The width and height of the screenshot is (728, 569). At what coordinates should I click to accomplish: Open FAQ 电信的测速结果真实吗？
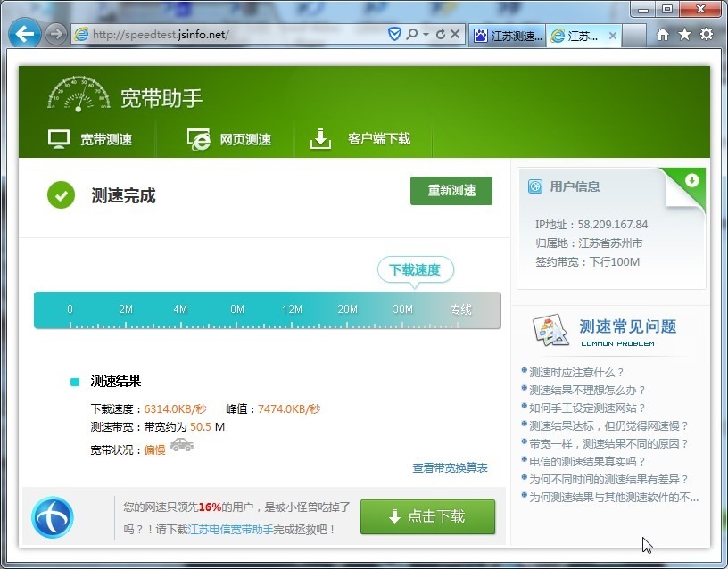[x=587, y=461]
